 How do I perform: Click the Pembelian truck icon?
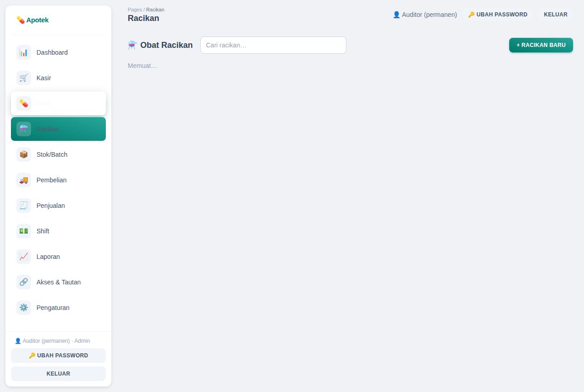(24, 180)
